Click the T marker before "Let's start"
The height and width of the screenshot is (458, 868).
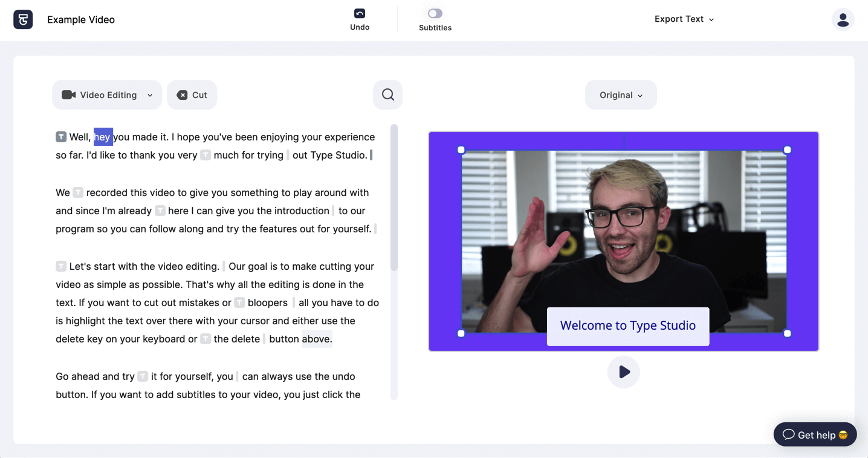(x=61, y=266)
